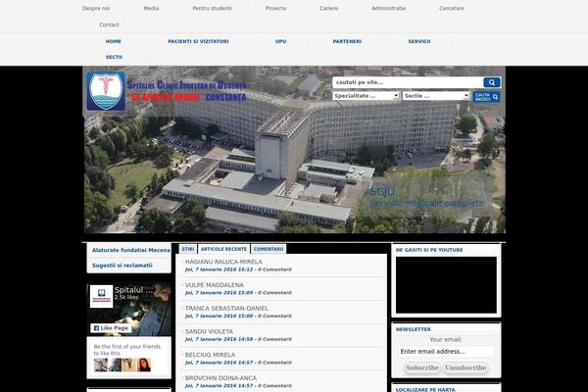This screenshot has height=392, width=588.
Task: Expand the Specialitate dropdown
Action: [366, 96]
